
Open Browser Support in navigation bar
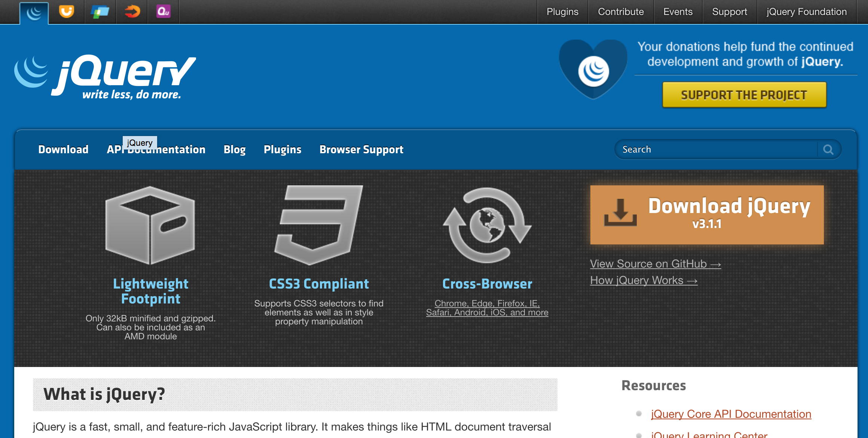point(361,149)
